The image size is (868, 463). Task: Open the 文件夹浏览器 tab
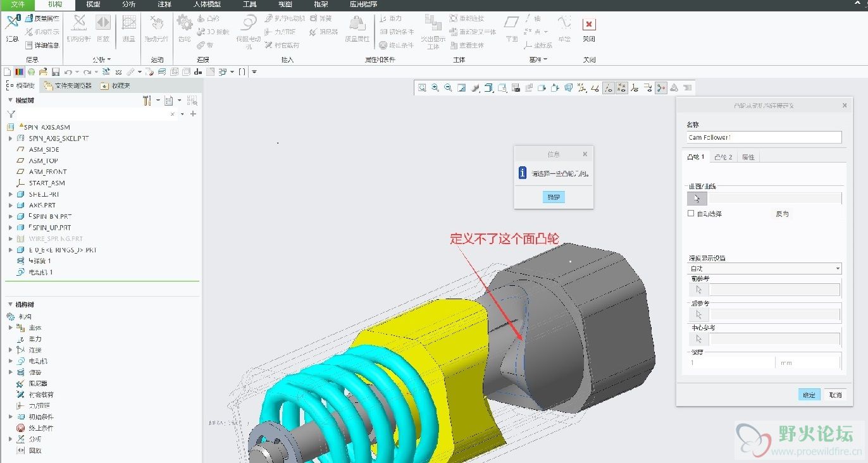[x=68, y=85]
